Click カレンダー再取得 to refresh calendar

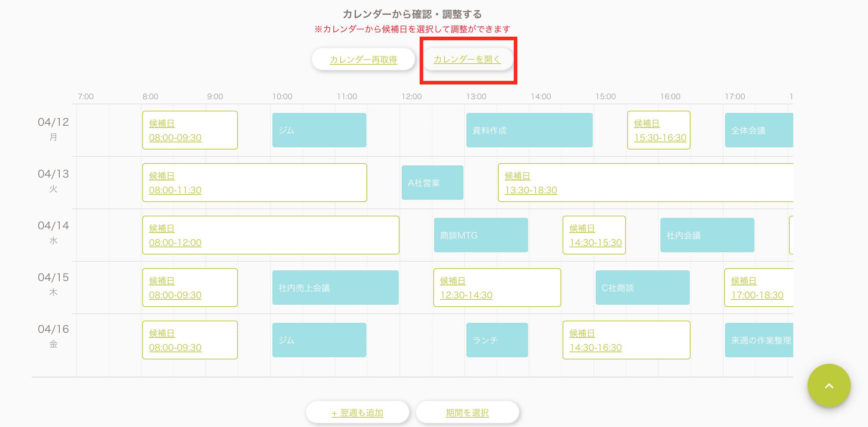[363, 59]
